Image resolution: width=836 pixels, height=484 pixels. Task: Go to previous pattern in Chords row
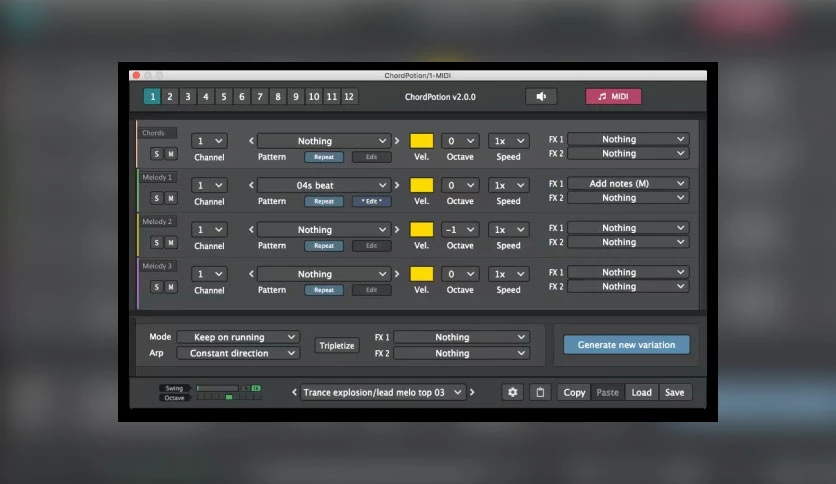tap(251, 141)
